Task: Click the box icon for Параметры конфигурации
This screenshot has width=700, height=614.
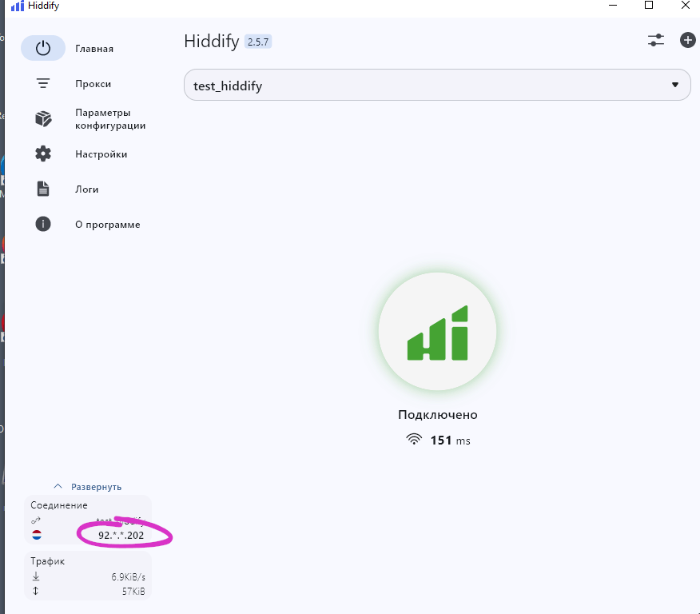Action: (x=43, y=119)
